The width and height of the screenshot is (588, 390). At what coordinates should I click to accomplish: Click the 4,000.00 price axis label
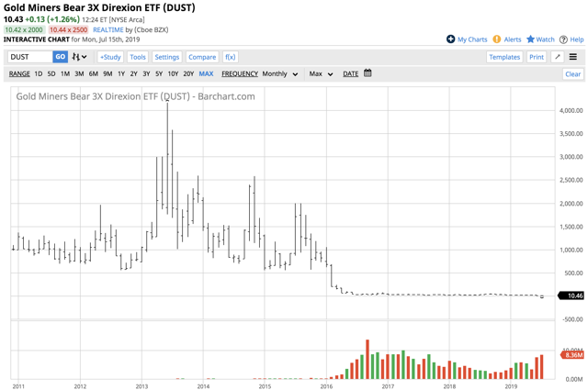[x=571, y=110]
